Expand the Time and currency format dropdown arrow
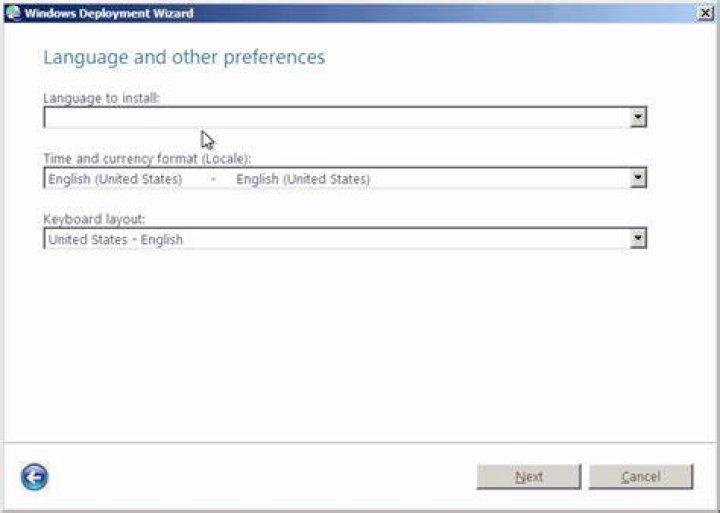The image size is (720, 513). 638,178
